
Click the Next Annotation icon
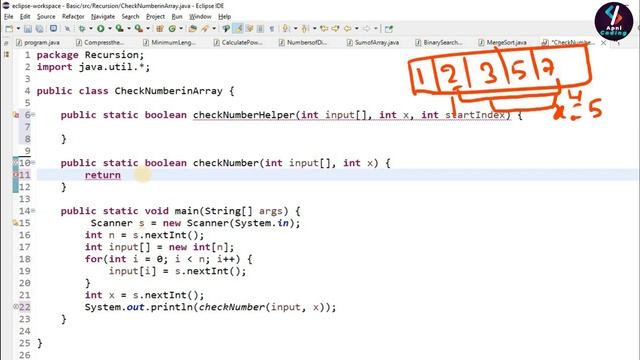(x=286, y=29)
